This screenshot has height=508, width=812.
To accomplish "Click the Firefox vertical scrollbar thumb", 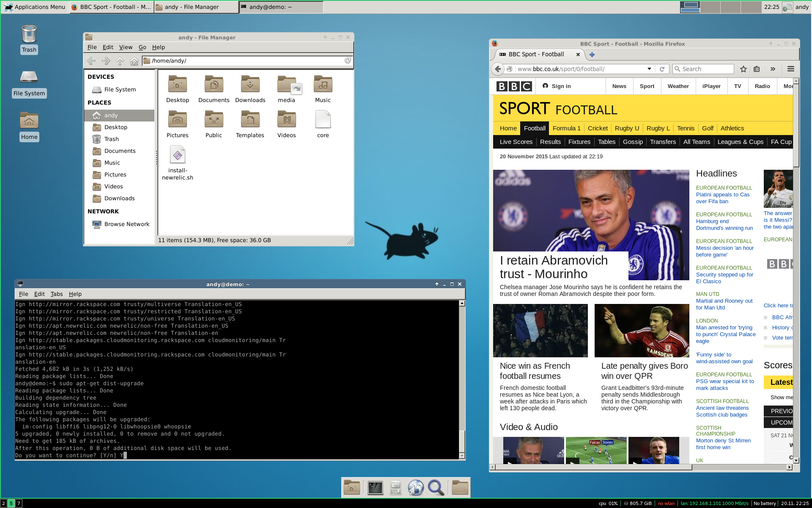I will [x=796, y=125].
